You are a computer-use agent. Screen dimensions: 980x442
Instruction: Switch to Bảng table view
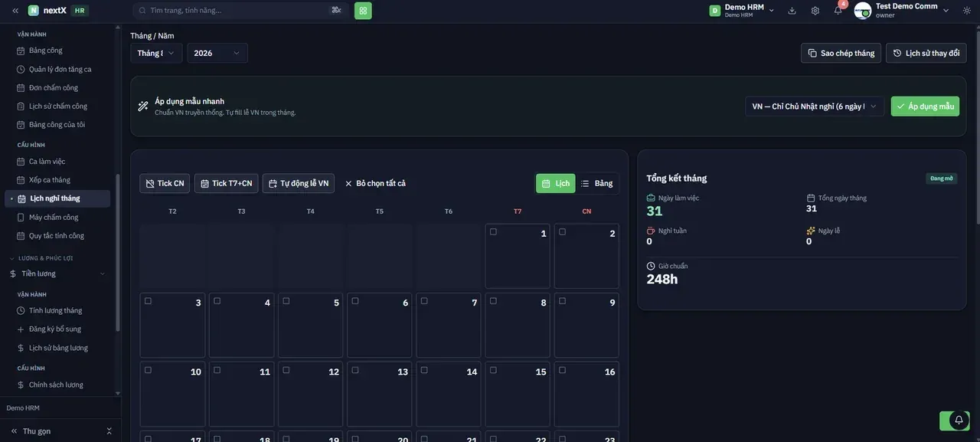(597, 183)
